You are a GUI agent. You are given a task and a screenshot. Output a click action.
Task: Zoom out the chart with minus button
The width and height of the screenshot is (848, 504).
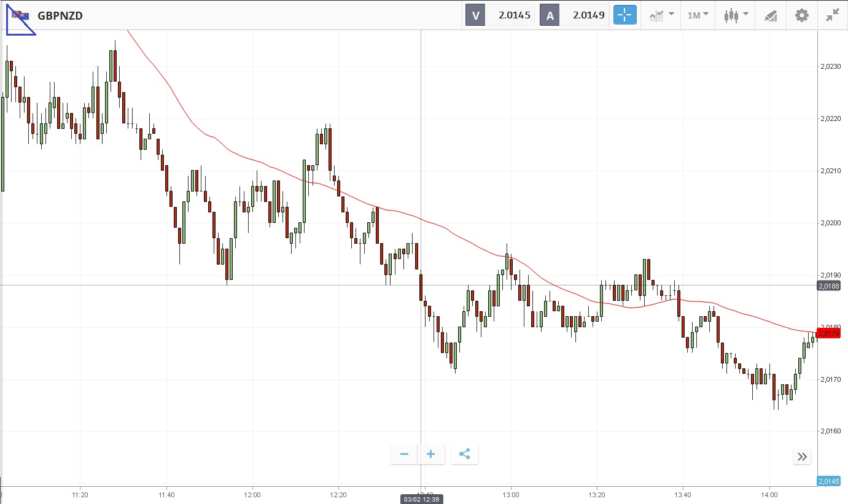[404, 454]
